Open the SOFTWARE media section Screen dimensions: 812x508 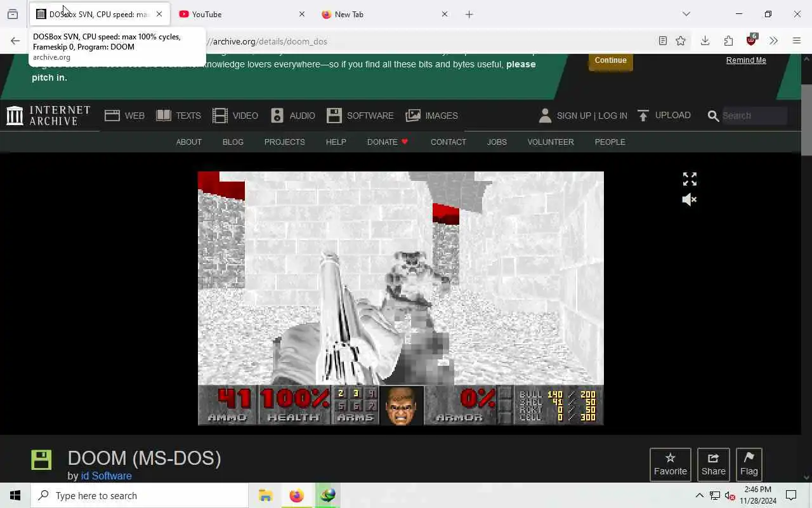360,116
